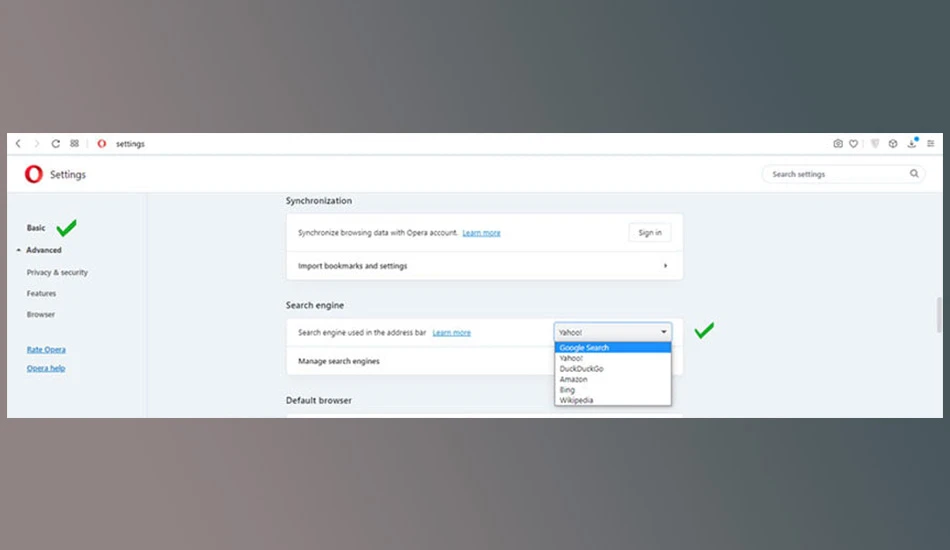Click the forward navigation arrow
The width and height of the screenshot is (950, 550).
coord(36,144)
